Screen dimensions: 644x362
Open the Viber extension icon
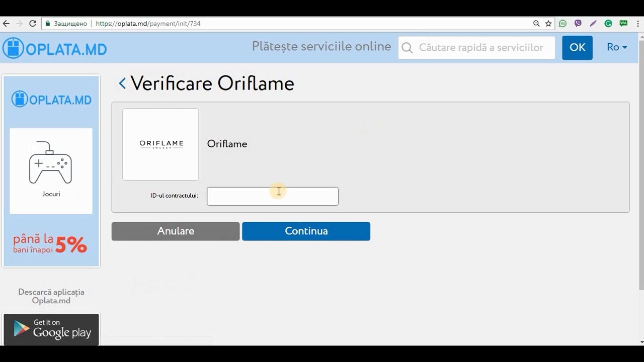click(578, 24)
